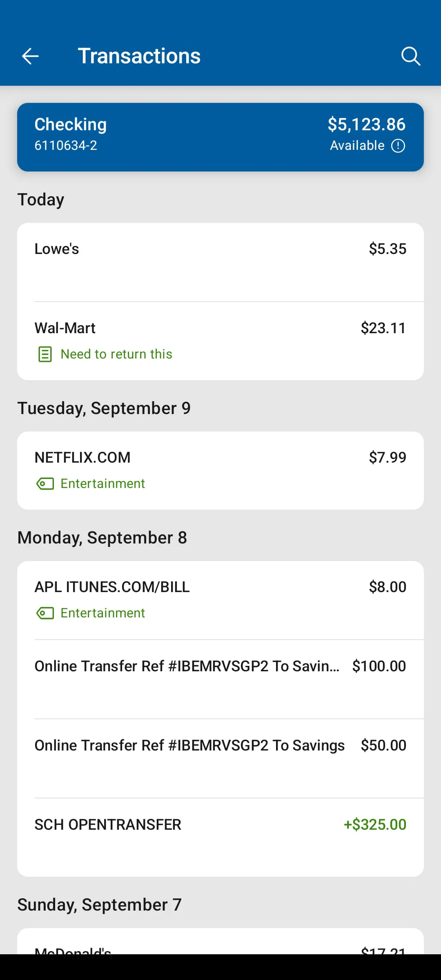Tap the $5,123.86 available balance

pyautogui.click(x=366, y=125)
